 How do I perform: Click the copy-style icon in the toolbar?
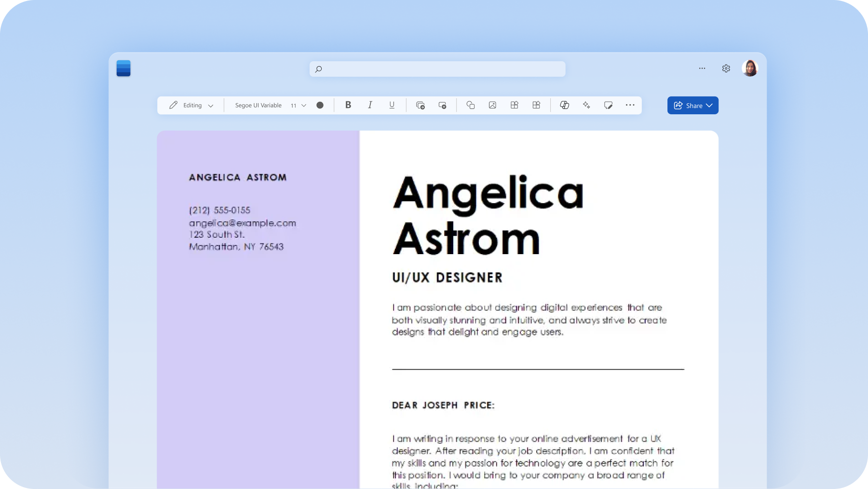[420, 105]
